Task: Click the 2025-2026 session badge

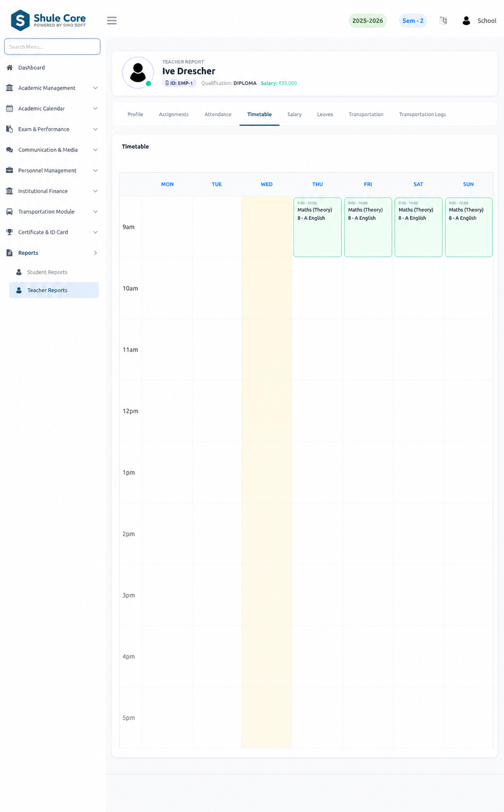Action: [367, 20]
